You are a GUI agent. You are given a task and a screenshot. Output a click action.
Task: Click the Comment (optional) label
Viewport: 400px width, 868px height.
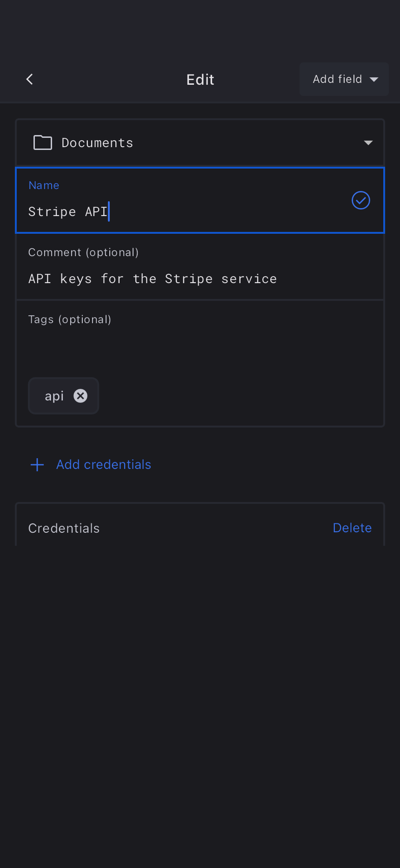click(x=83, y=252)
